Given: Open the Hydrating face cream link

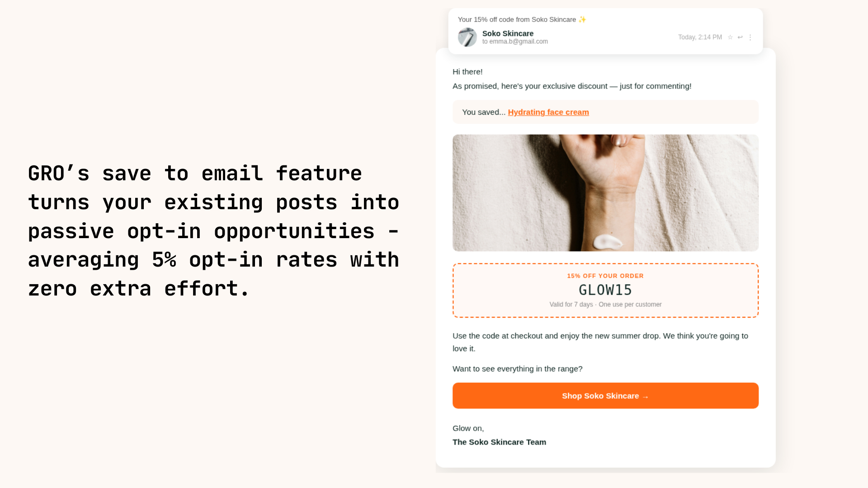Looking at the screenshot, I should tap(548, 112).
